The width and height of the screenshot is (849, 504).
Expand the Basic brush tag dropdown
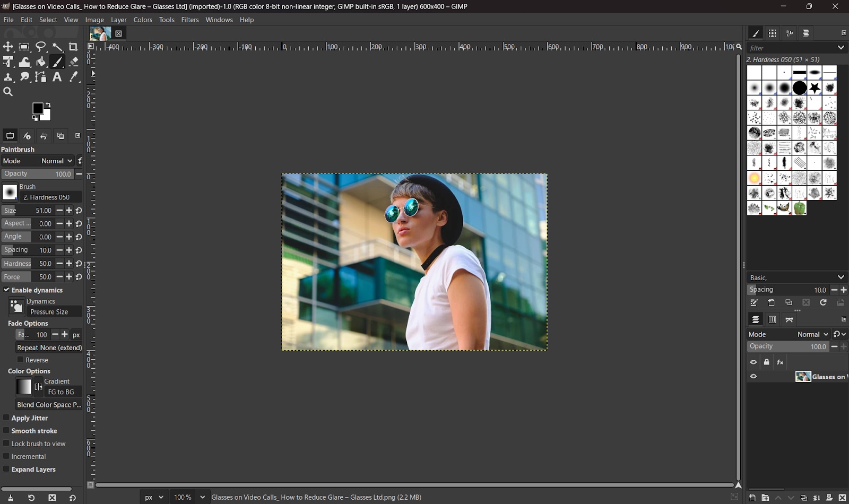tap(841, 277)
